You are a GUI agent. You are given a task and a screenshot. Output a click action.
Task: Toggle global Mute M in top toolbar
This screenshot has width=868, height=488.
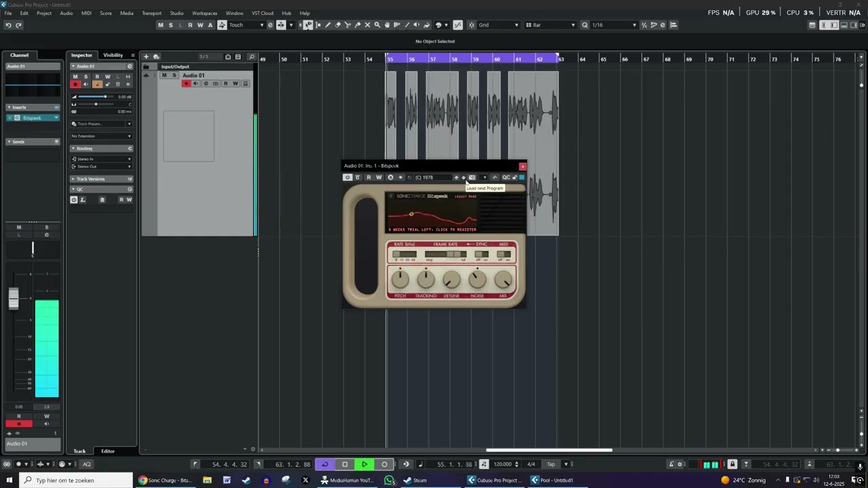click(x=161, y=25)
